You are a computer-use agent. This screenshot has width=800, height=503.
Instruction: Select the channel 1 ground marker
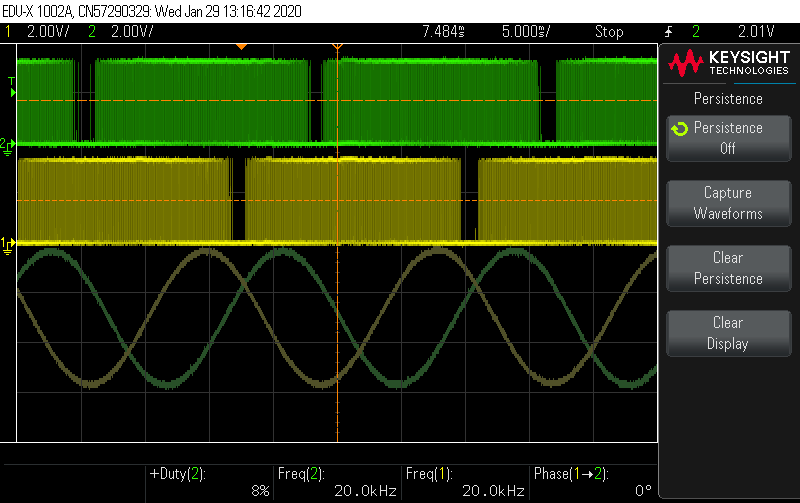point(8,246)
